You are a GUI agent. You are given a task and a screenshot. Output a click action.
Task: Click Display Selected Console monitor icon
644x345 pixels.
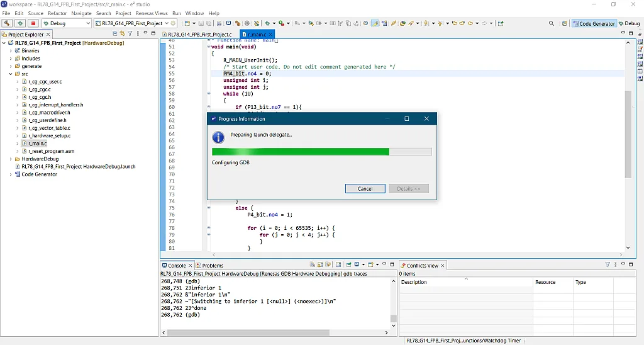tap(357, 264)
